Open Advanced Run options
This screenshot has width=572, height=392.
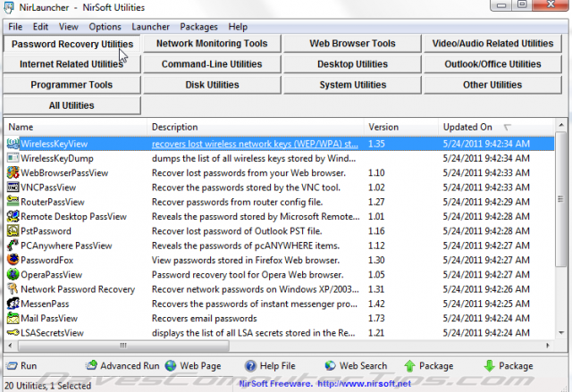tap(122, 365)
